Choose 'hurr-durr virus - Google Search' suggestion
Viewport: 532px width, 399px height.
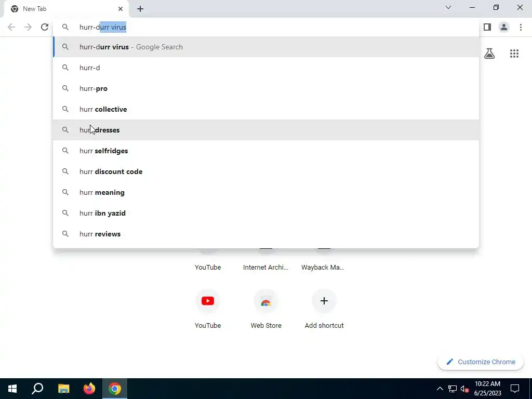pyautogui.click(x=266, y=47)
